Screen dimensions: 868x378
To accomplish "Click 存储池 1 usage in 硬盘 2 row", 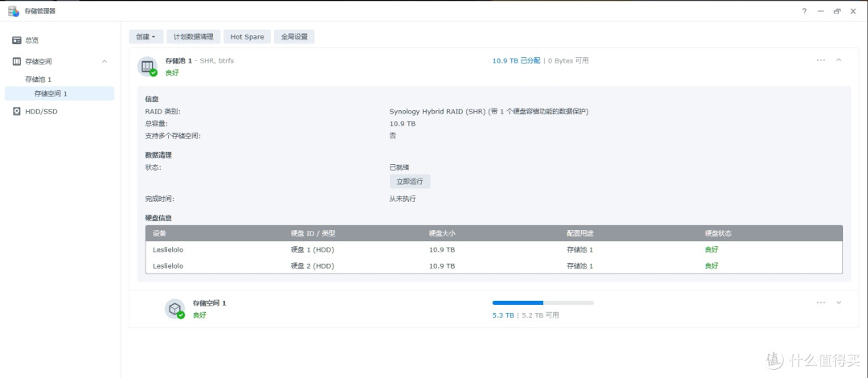I will pos(580,266).
